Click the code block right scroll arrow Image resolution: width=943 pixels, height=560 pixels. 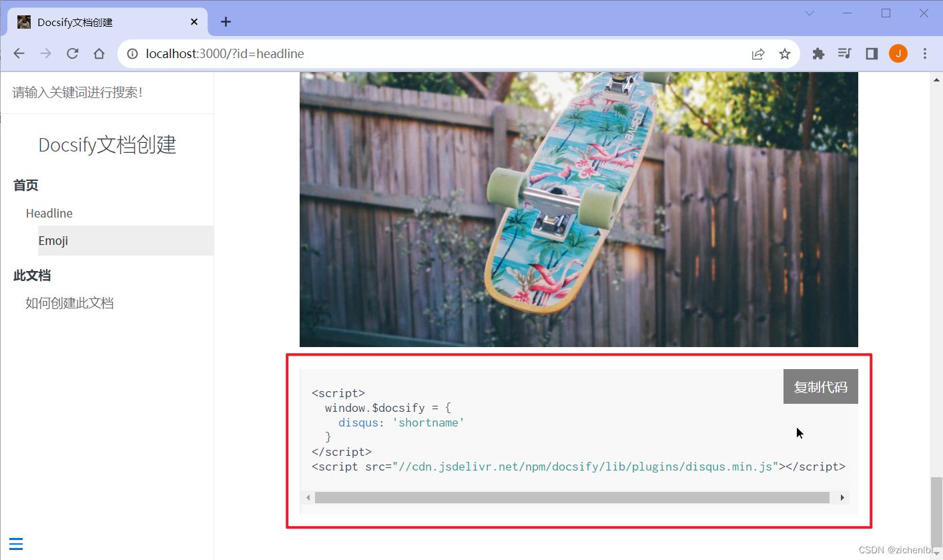[x=842, y=497]
